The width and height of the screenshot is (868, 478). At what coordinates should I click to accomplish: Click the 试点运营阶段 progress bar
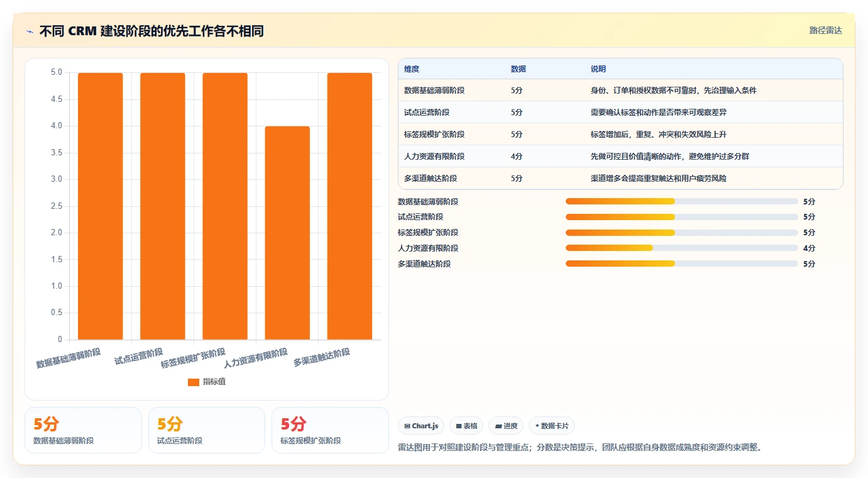(682, 217)
